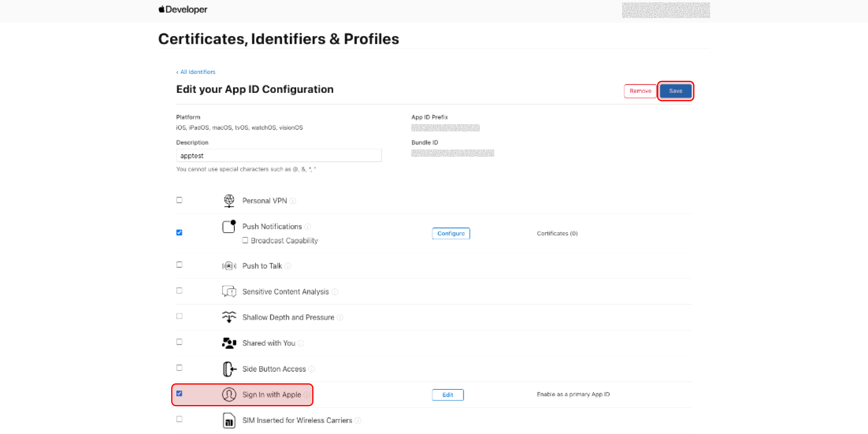This screenshot has width=868, height=434.
Task: Click the Description text field
Action: (279, 156)
